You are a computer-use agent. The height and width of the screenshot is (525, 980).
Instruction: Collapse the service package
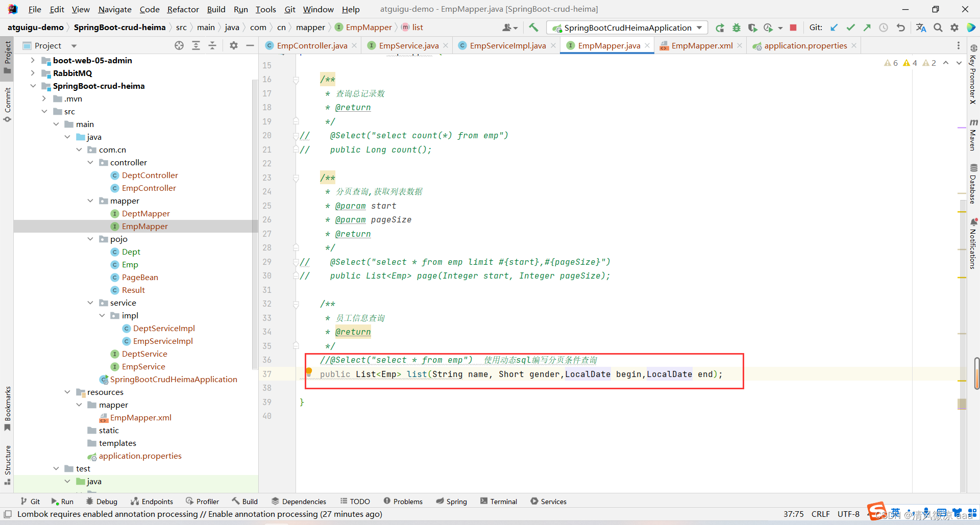pyautogui.click(x=90, y=303)
